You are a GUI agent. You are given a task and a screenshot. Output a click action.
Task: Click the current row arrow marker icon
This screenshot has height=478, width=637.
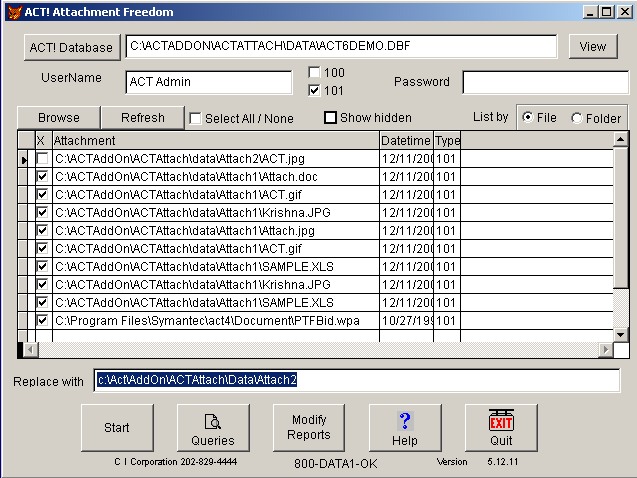24,160
